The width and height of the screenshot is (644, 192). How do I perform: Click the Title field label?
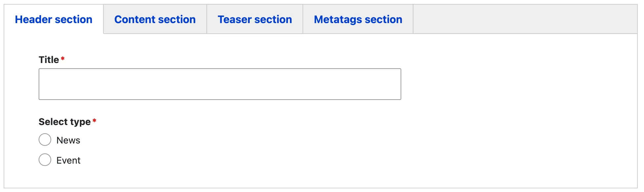(x=49, y=60)
